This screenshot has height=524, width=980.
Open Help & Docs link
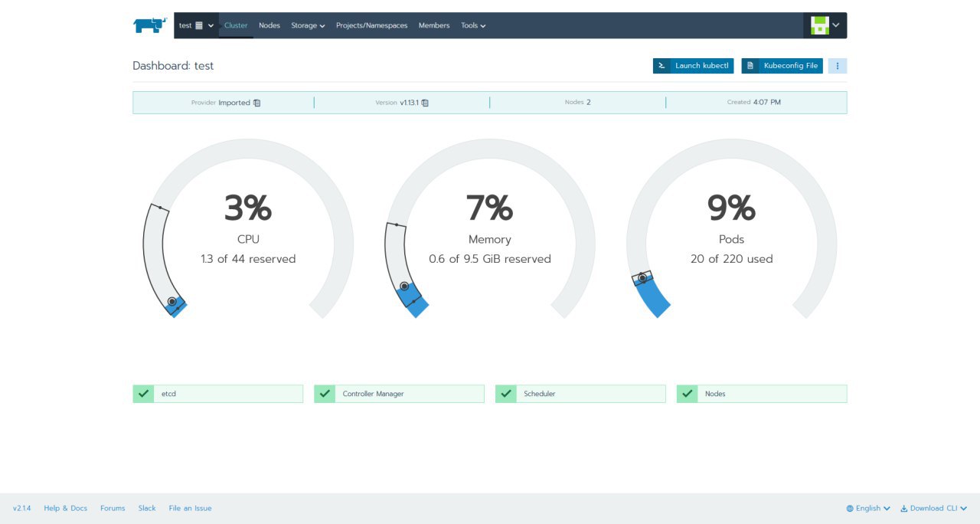[x=66, y=508]
